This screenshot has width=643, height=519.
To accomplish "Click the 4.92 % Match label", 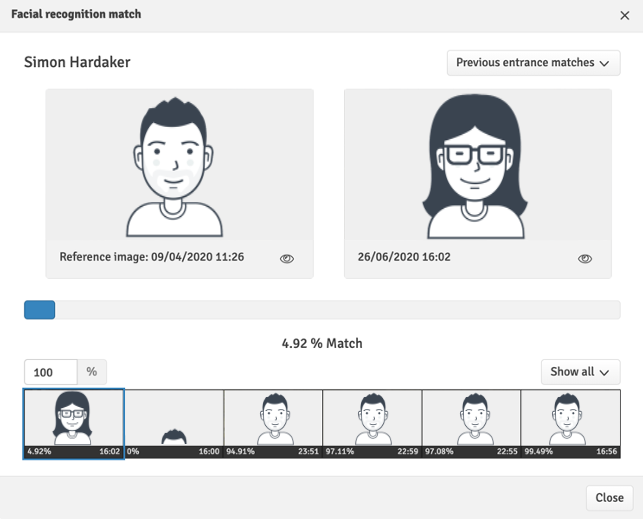I will pyautogui.click(x=322, y=343).
